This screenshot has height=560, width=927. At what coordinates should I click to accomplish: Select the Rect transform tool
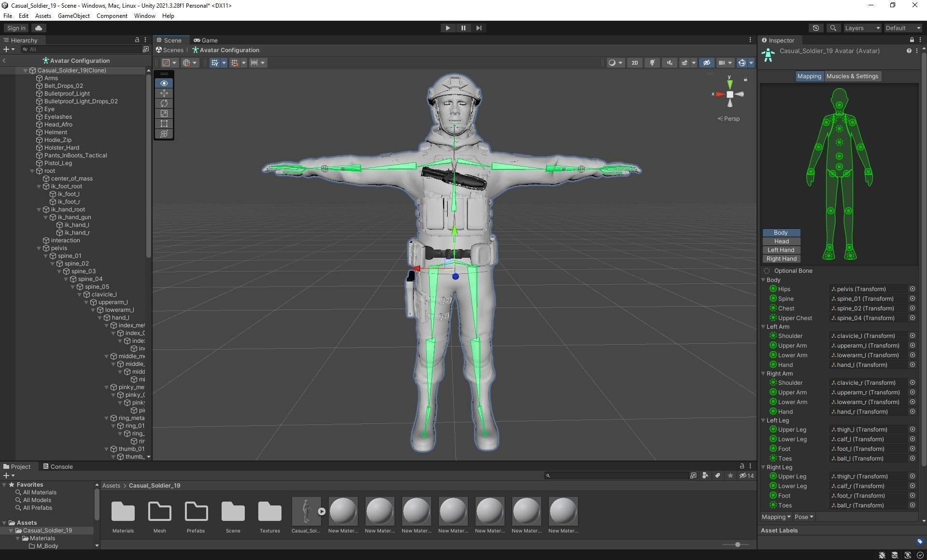pos(164,124)
